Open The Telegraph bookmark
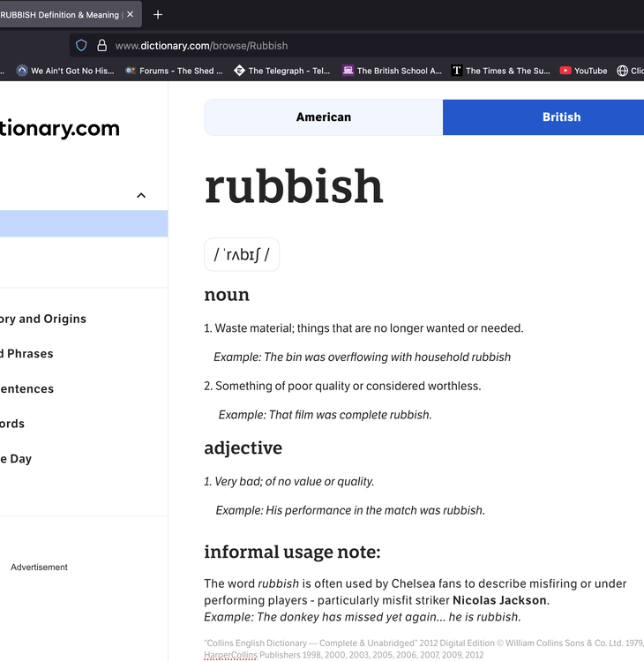Viewport: 644px width, 662px height. coord(282,71)
